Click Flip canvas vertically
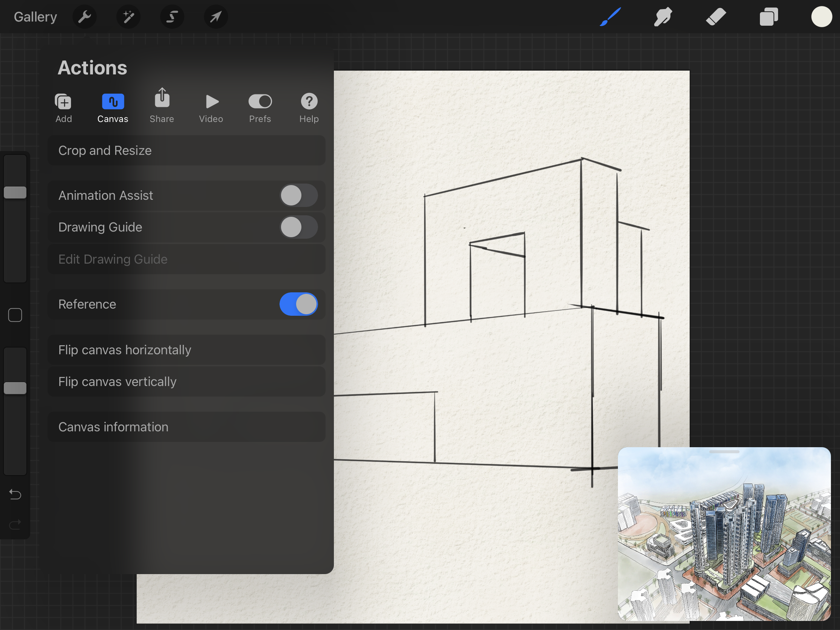 [x=117, y=381]
